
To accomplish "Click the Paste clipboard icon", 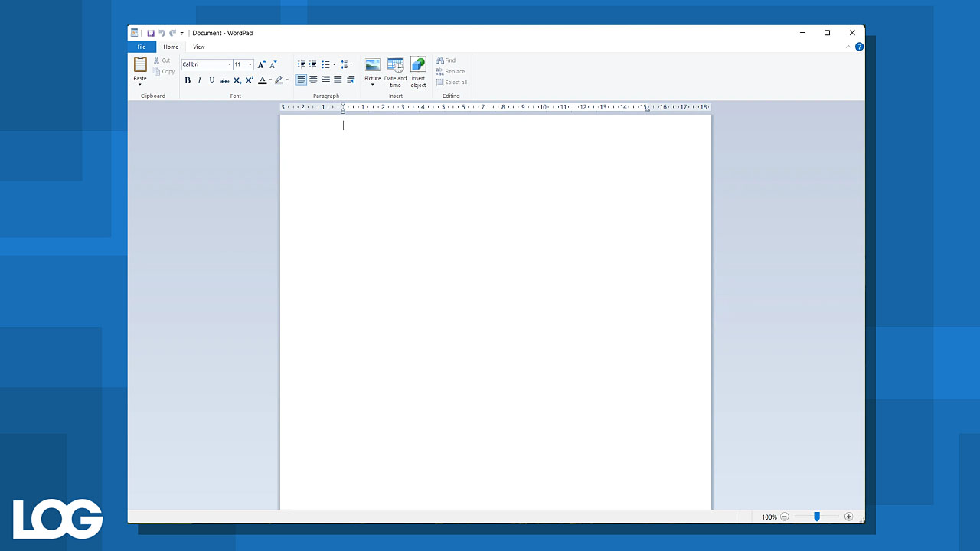I will 140,65.
